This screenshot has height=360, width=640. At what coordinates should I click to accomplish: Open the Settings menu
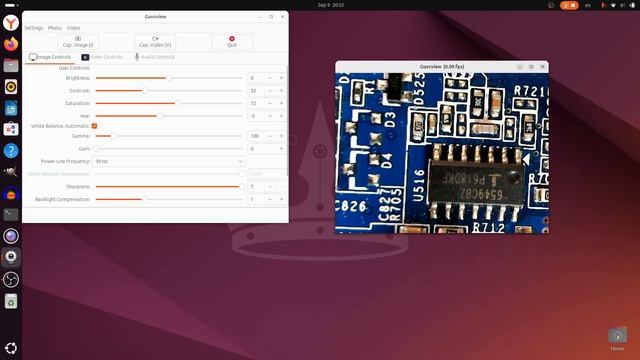tap(33, 28)
